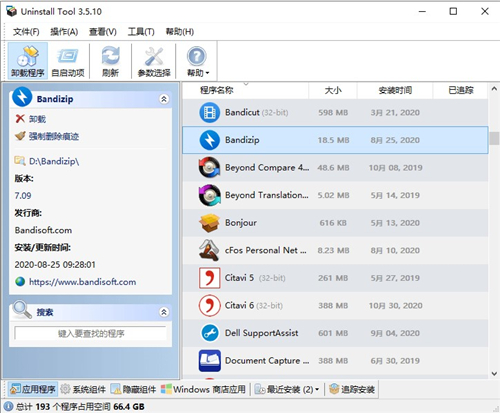This screenshot has height=413, width=500.
Task: Open the Startup items (自启动项) toolbar button
Action: (68, 61)
